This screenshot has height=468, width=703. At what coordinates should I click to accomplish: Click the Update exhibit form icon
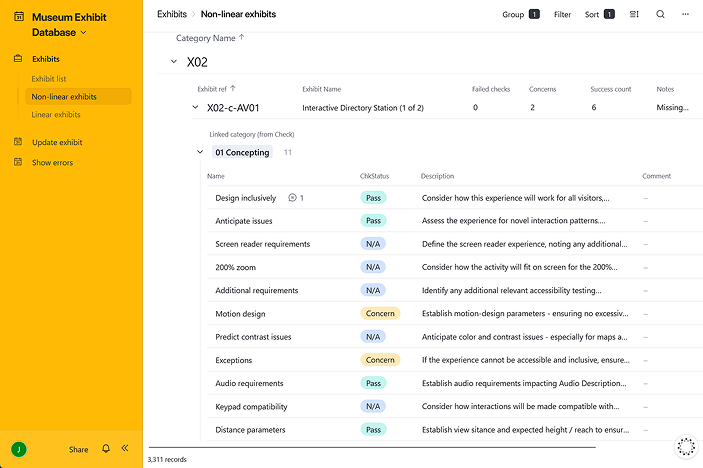click(x=18, y=142)
